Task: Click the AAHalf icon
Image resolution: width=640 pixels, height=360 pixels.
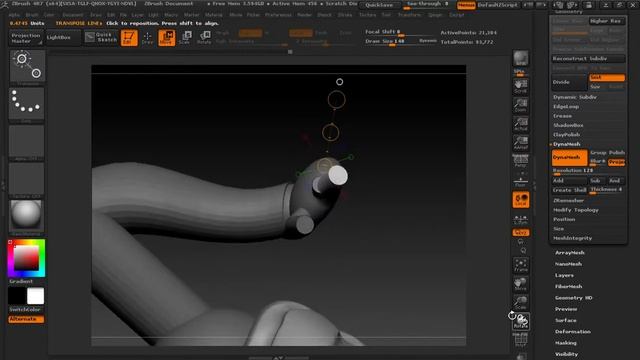Action: click(520, 143)
